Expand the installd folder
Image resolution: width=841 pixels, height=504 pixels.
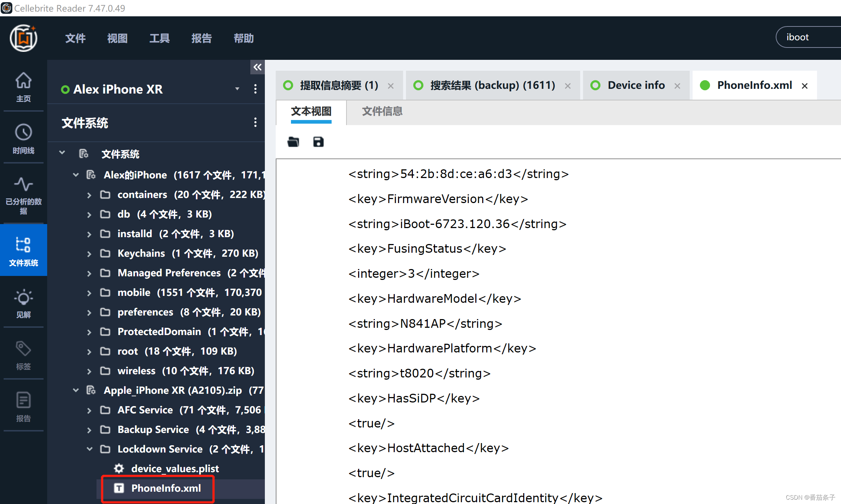pos(89,234)
